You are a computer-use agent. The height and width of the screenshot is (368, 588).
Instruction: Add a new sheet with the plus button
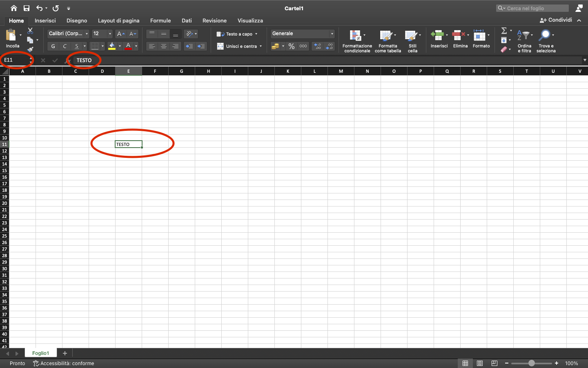[x=65, y=353]
